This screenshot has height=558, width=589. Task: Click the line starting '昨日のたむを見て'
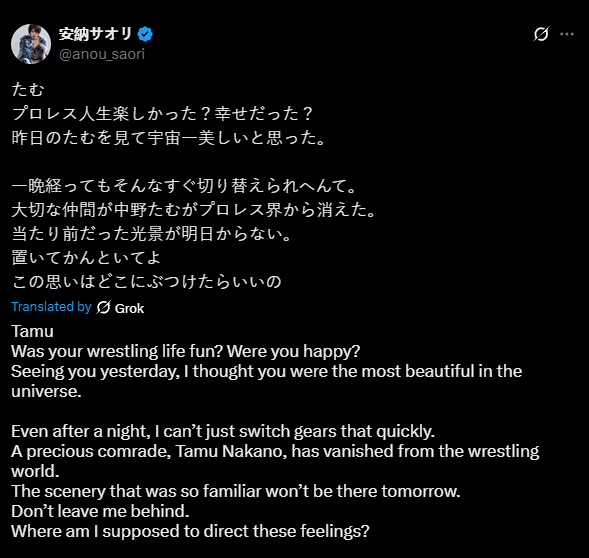pyautogui.click(x=168, y=138)
